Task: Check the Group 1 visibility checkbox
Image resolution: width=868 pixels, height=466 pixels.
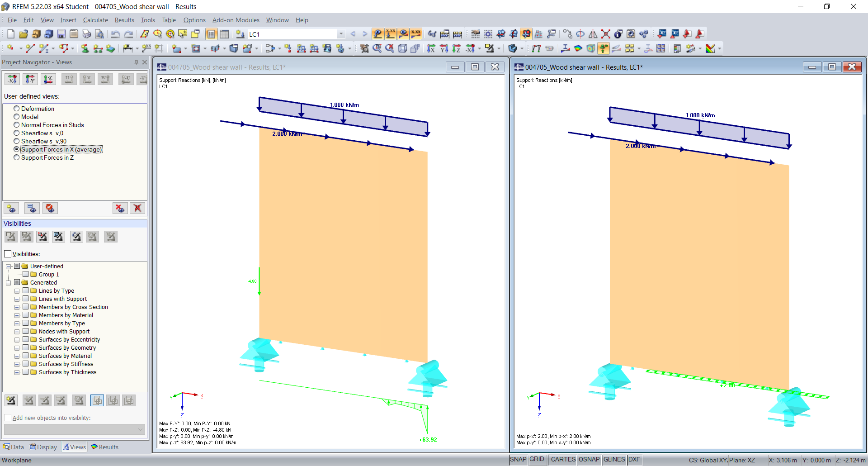Action: click(x=26, y=274)
